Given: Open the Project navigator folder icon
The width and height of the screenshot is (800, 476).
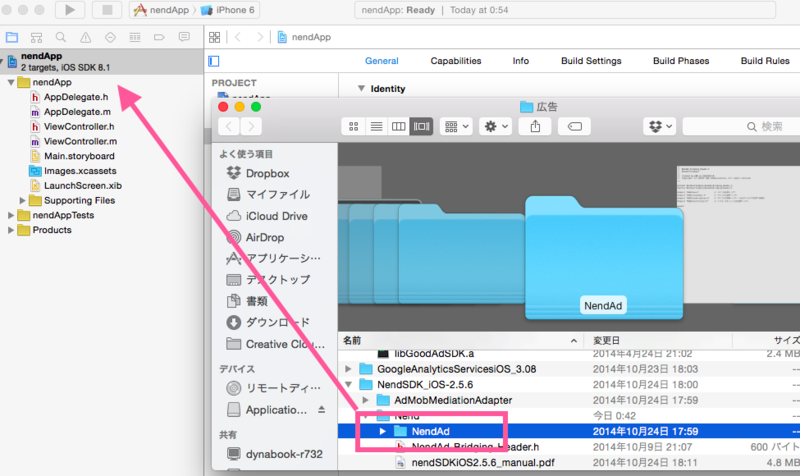Looking at the screenshot, I should [12, 37].
